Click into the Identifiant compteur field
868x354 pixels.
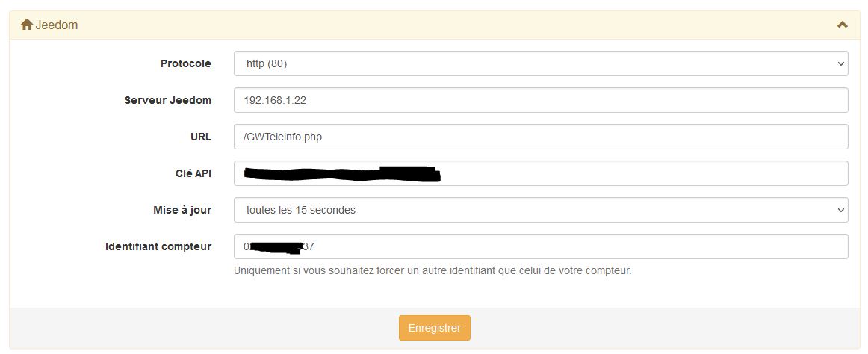541,246
